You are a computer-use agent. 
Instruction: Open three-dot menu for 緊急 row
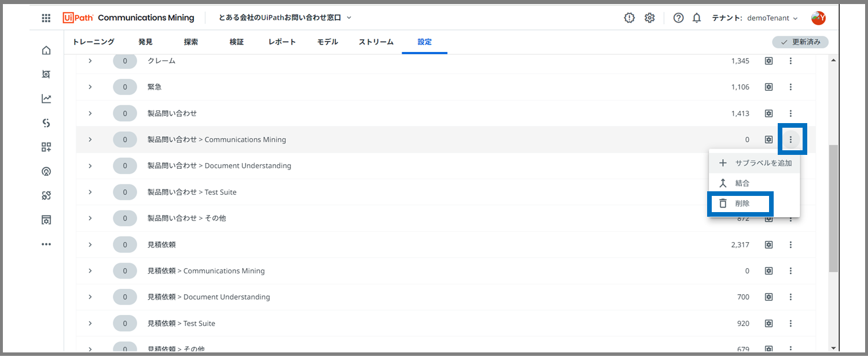click(x=790, y=87)
